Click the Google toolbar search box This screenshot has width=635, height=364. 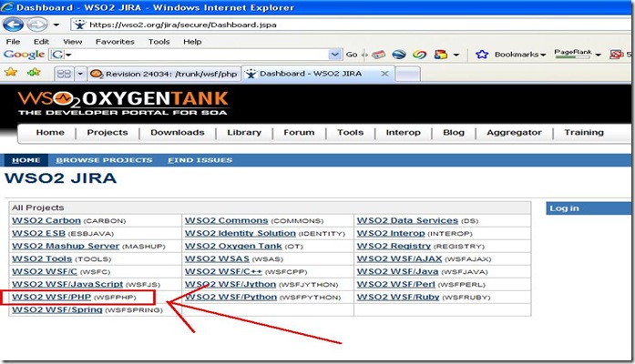[x=194, y=55]
